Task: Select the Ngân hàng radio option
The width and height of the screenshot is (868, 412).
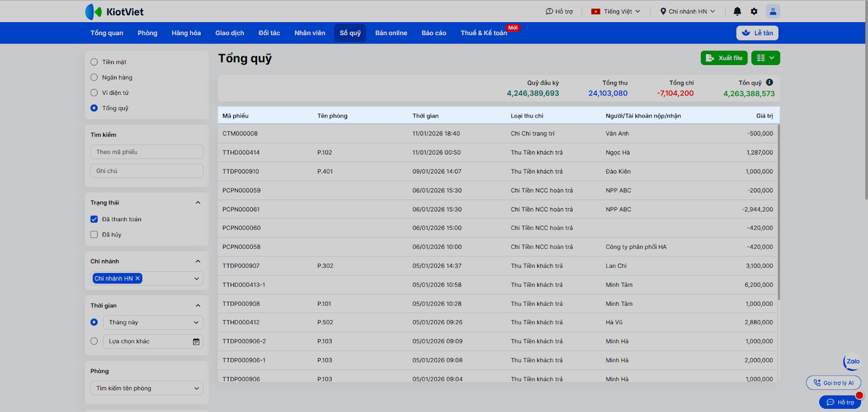Action: point(94,78)
